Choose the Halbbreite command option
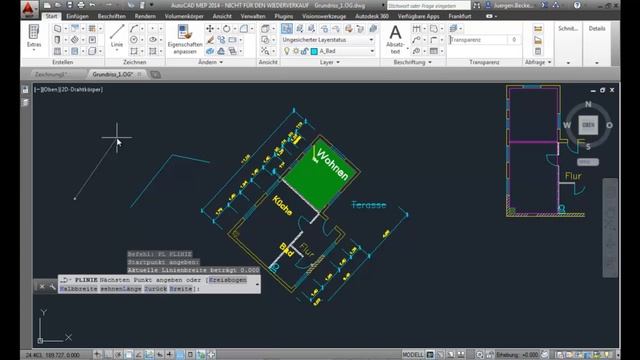Image resolution: width=640 pixels, height=360 pixels. [x=78, y=289]
